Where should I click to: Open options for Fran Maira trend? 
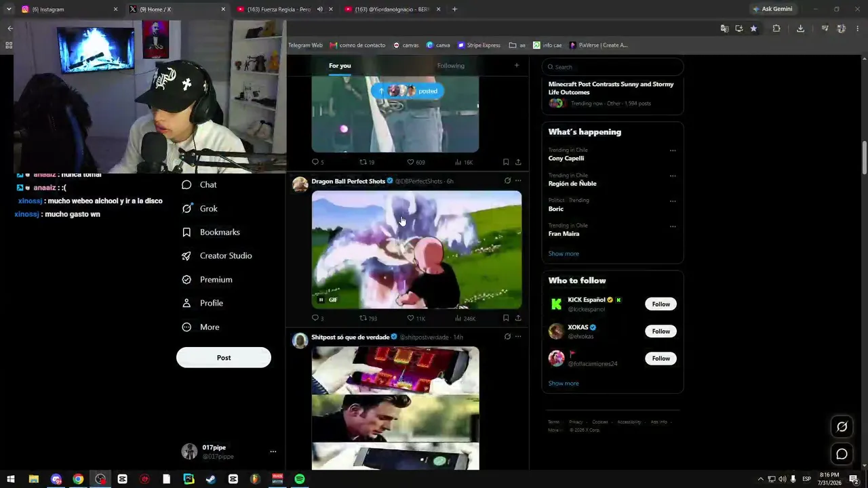pos(673,226)
